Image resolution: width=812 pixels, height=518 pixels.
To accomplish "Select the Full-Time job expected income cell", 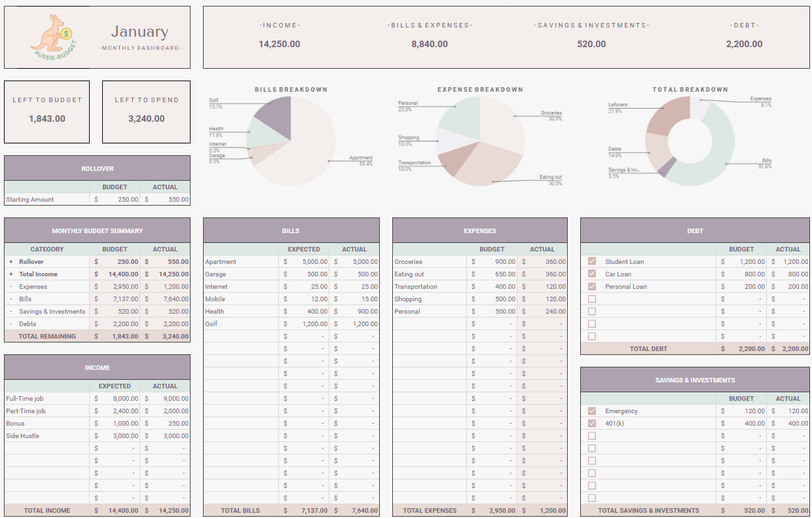I will click(115, 398).
